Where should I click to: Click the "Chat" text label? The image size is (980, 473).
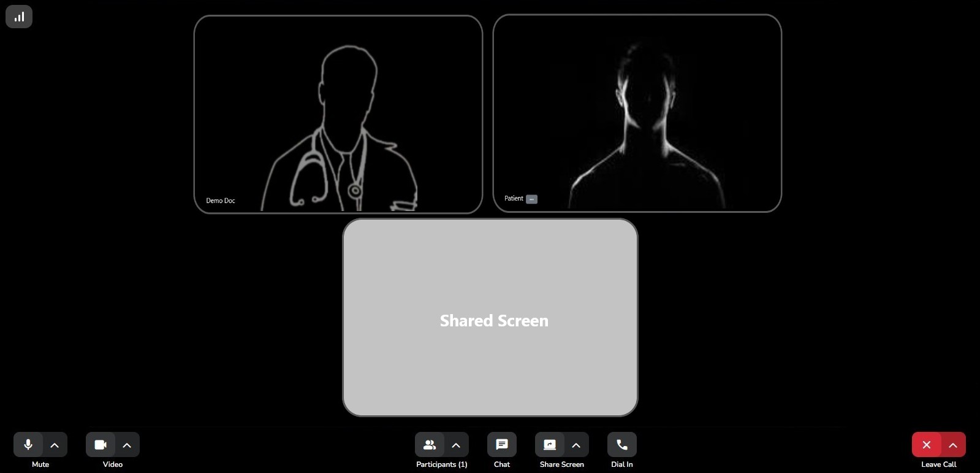pos(502,464)
